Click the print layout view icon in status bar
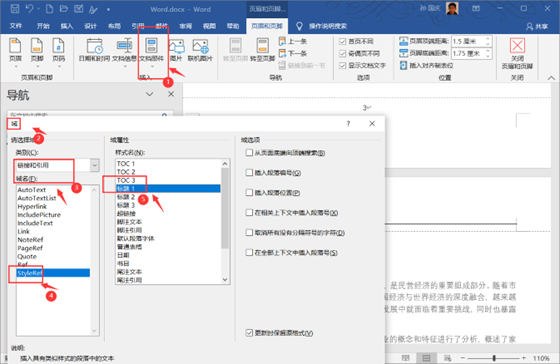Screen dimensions: 560x364 click(426, 358)
